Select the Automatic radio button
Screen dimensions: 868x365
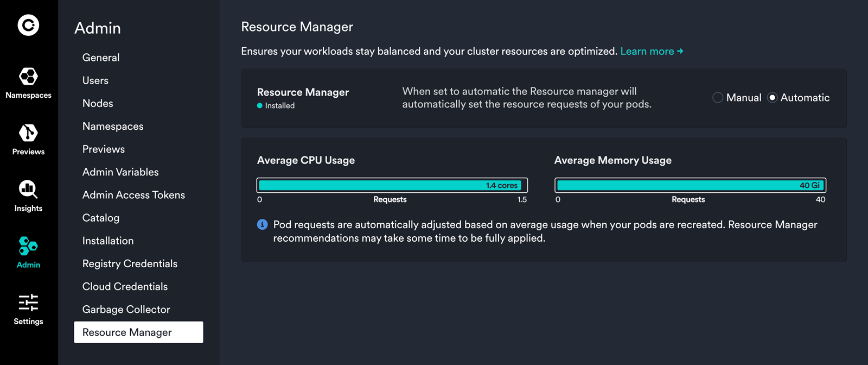point(773,98)
